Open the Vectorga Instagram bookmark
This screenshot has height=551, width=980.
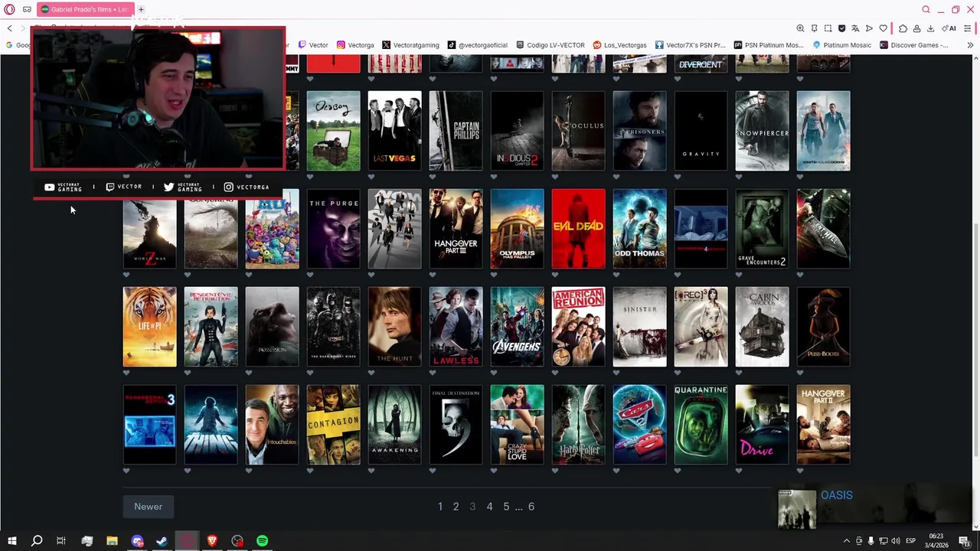click(x=355, y=45)
